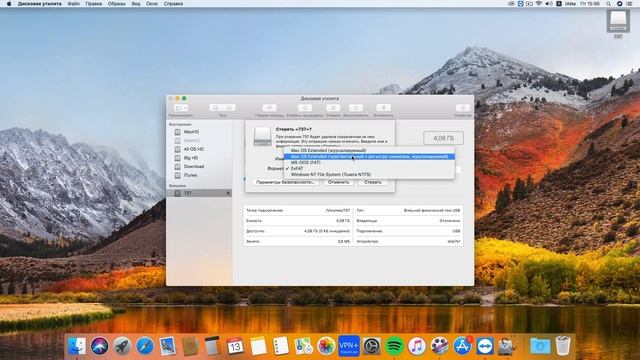Click the Wi-Fi status icon
Viewport: 640px width, 360px height.
click(538, 4)
